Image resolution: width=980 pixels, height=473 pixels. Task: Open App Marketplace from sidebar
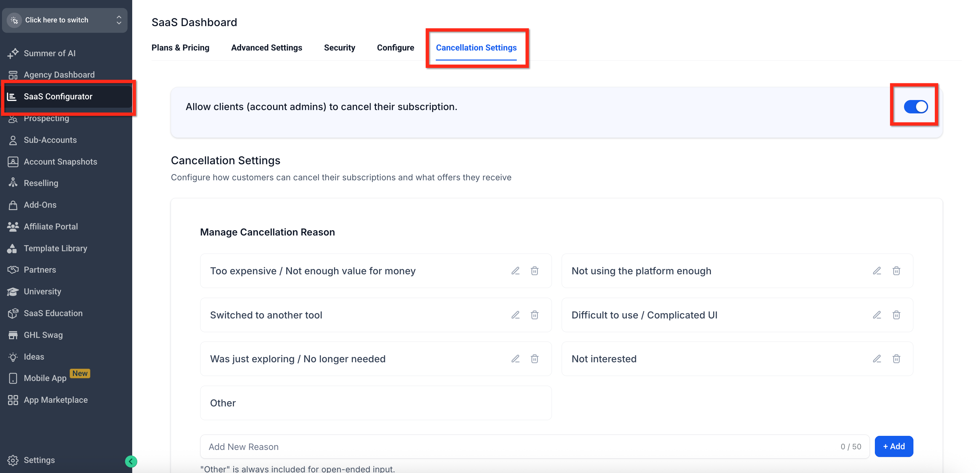pos(56,400)
